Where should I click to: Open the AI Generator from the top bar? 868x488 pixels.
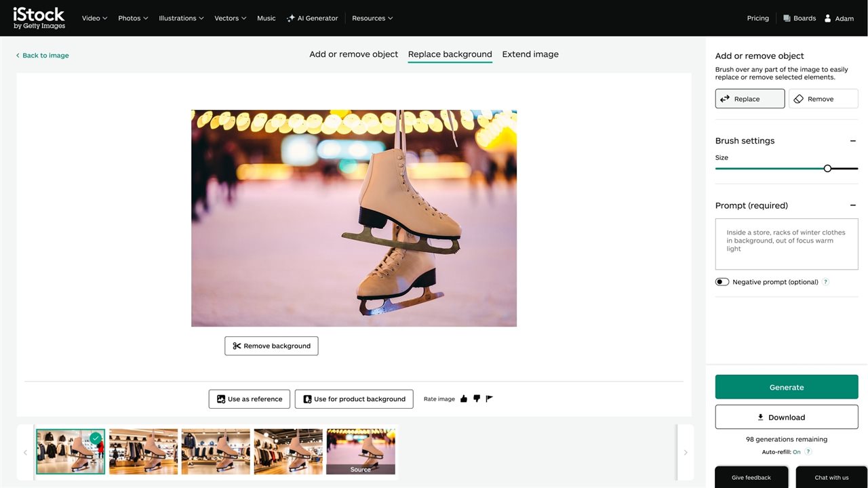pyautogui.click(x=312, y=18)
